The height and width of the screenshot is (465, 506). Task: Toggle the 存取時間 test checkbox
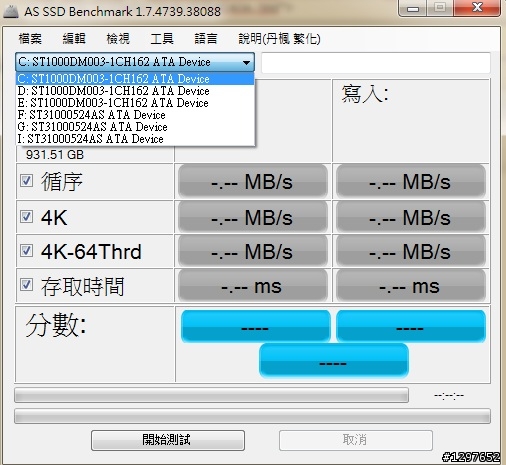click(26, 285)
